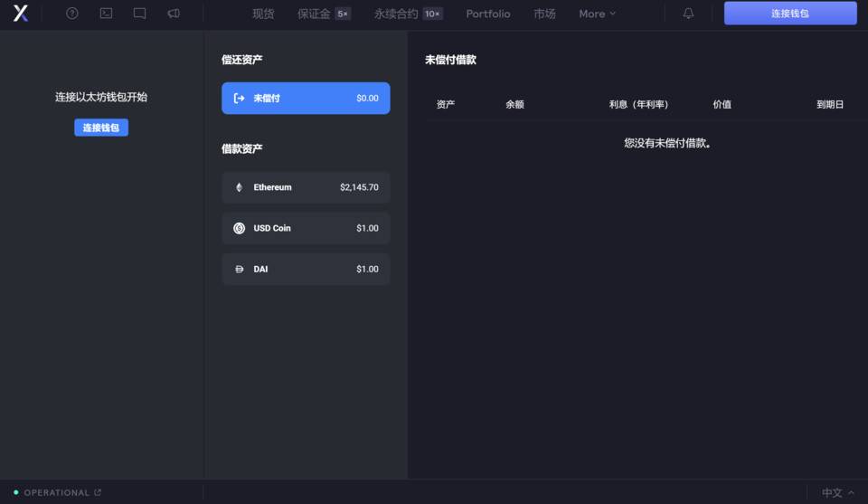Click the dYdX logo icon
Screen dimensions: 868x504
coord(21,14)
